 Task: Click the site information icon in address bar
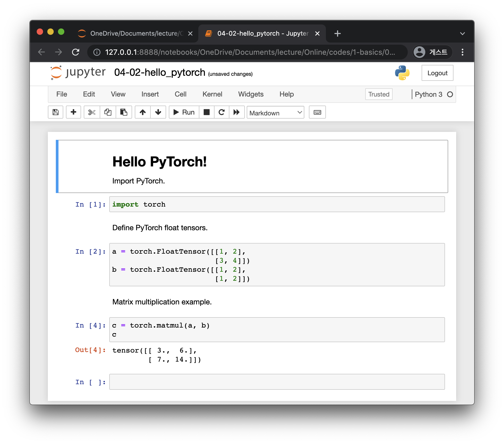[x=97, y=52]
